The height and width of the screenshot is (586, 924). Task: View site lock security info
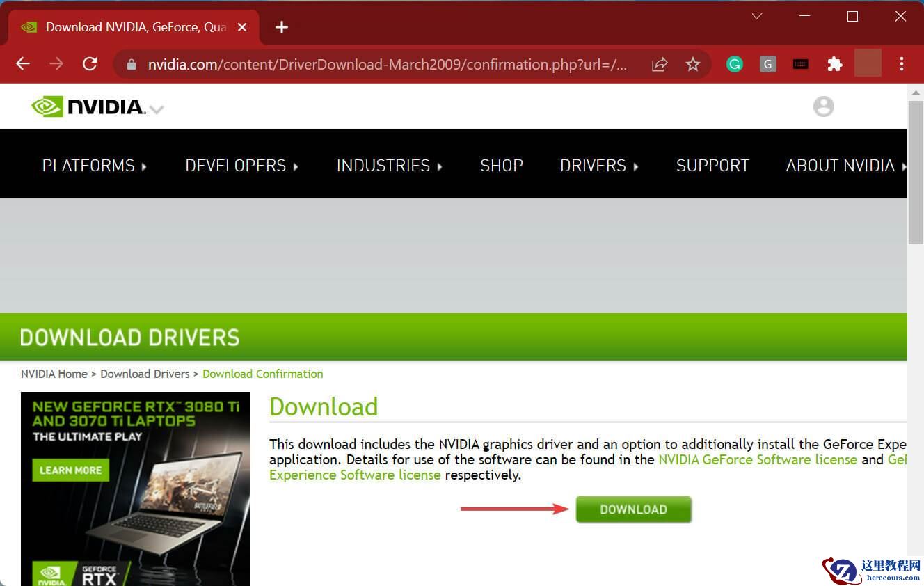131,65
